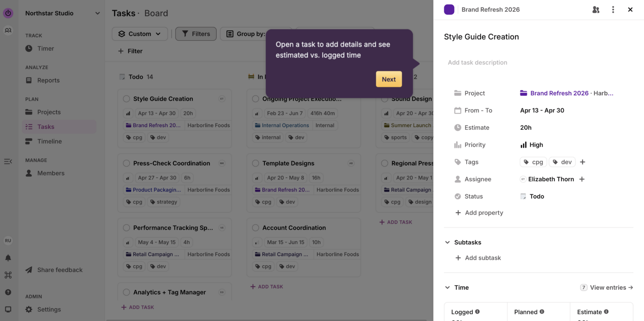Mark Template Designs task as complete

click(x=256, y=163)
